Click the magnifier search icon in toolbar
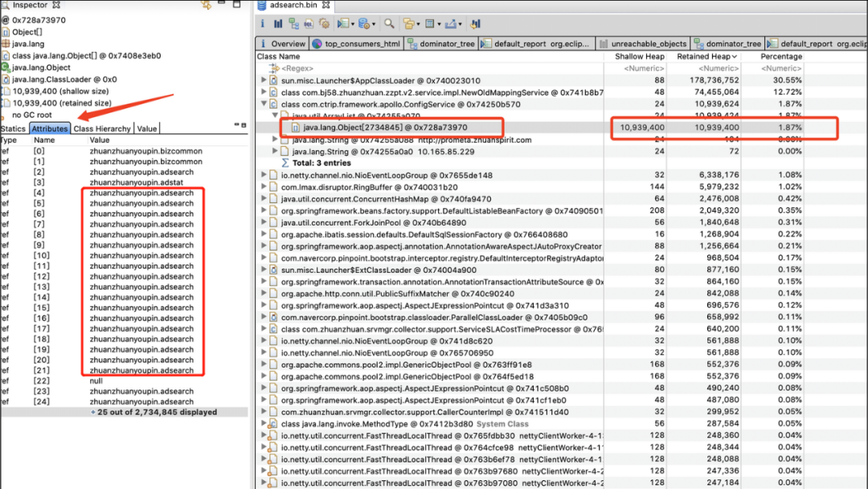This screenshot has height=489, width=868. pyautogui.click(x=389, y=24)
